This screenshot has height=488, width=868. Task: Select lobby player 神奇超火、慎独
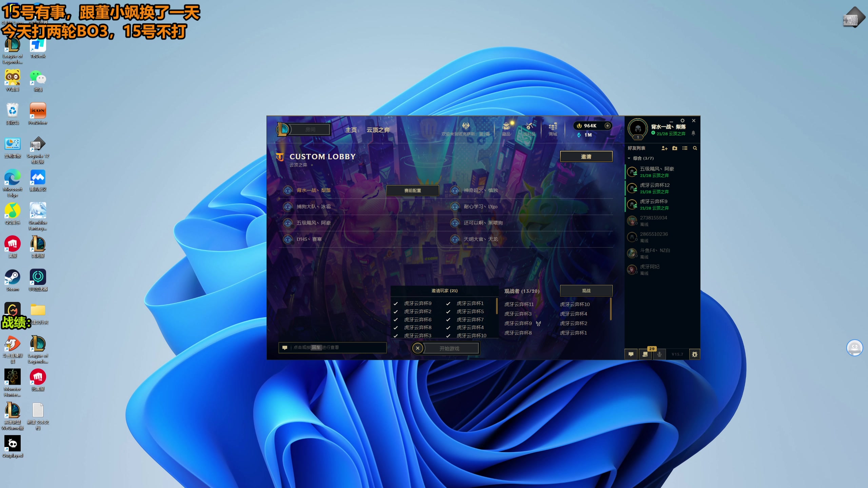tap(480, 190)
